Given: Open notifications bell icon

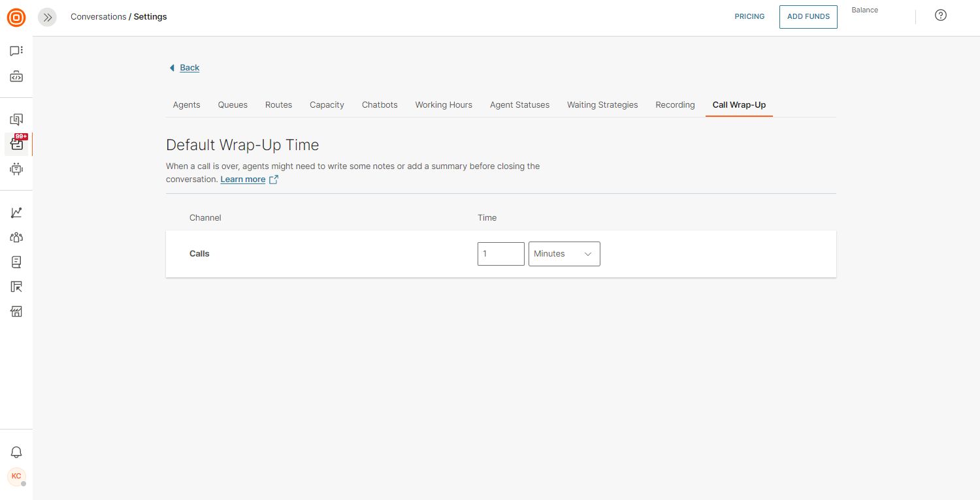Looking at the screenshot, I should point(16,452).
